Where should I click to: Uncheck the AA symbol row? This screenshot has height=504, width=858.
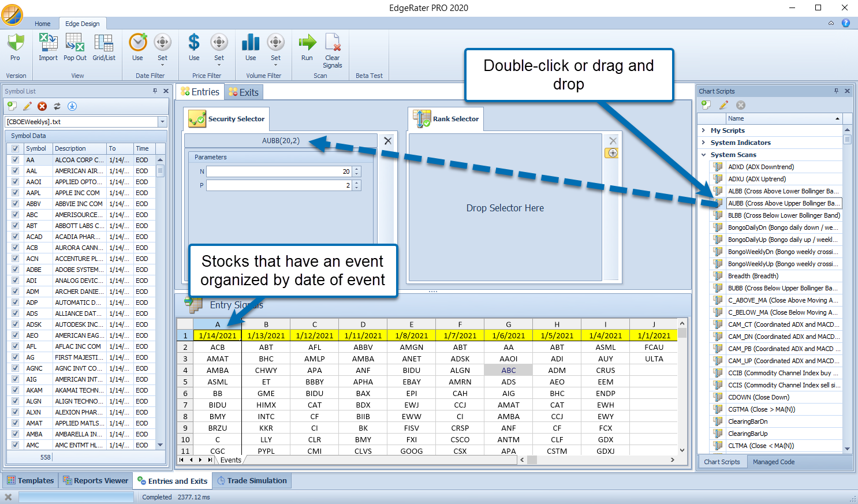click(16, 160)
